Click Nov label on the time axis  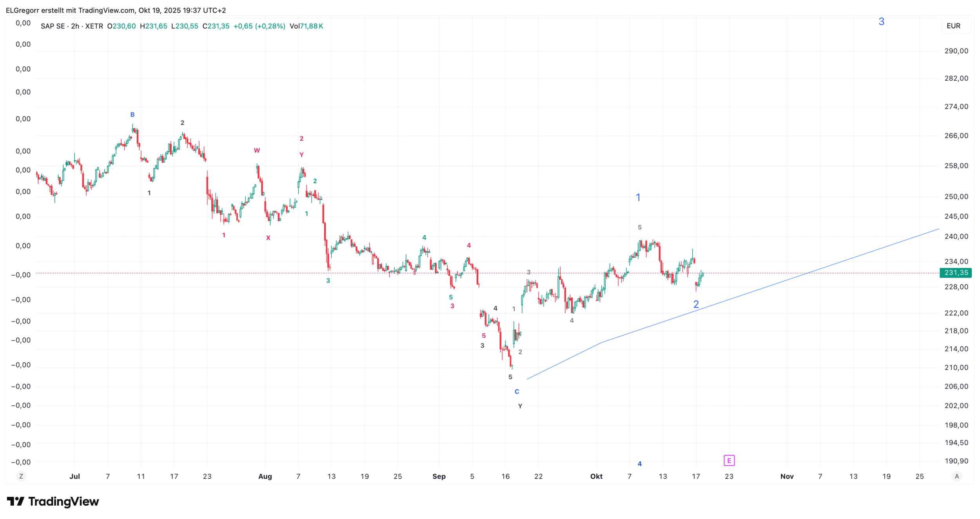point(787,477)
